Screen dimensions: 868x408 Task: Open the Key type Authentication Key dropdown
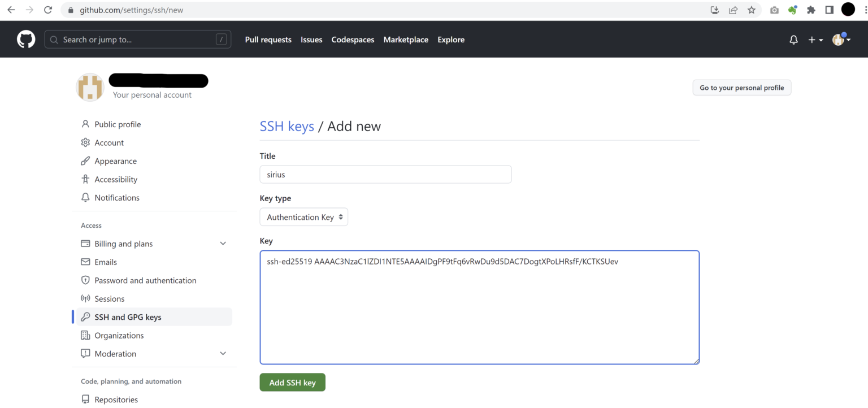tap(303, 216)
